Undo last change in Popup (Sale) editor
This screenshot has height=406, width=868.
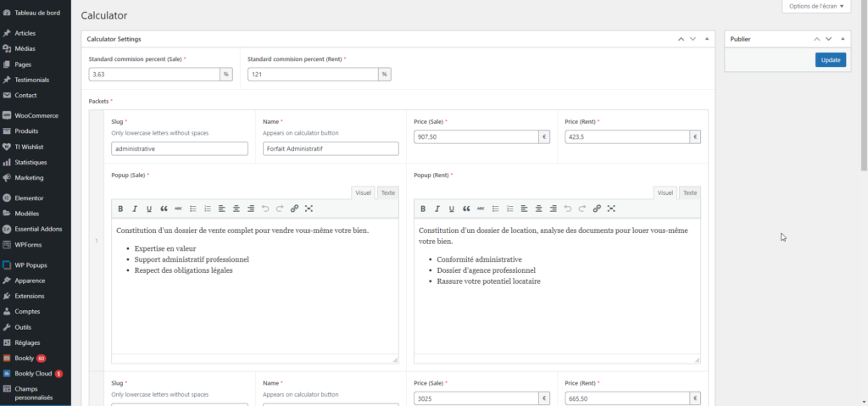click(265, 209)
